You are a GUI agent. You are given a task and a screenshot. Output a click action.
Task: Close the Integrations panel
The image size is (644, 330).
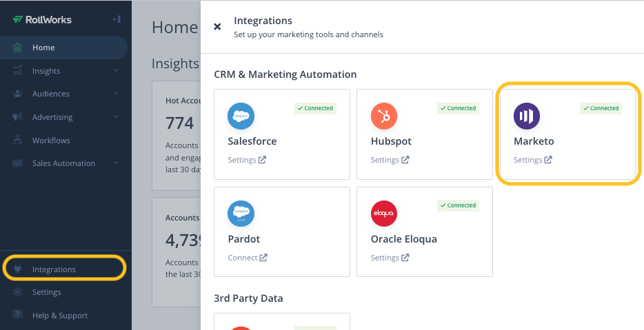(217, 27)
